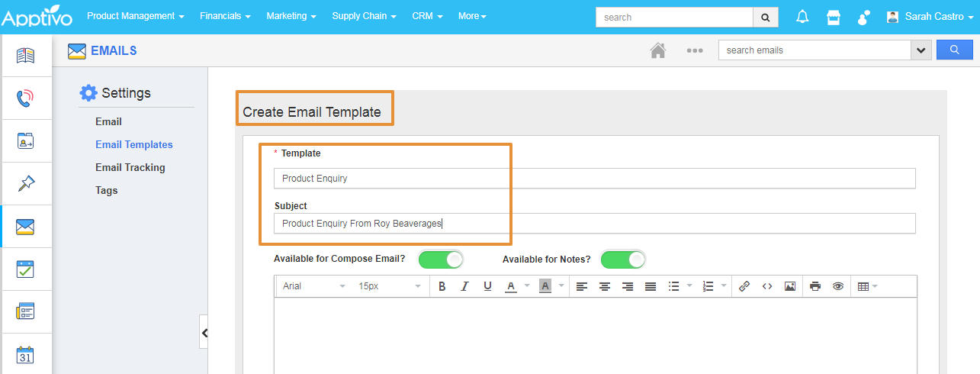
Task: Open the notifications bell
Action: [802, 17]
